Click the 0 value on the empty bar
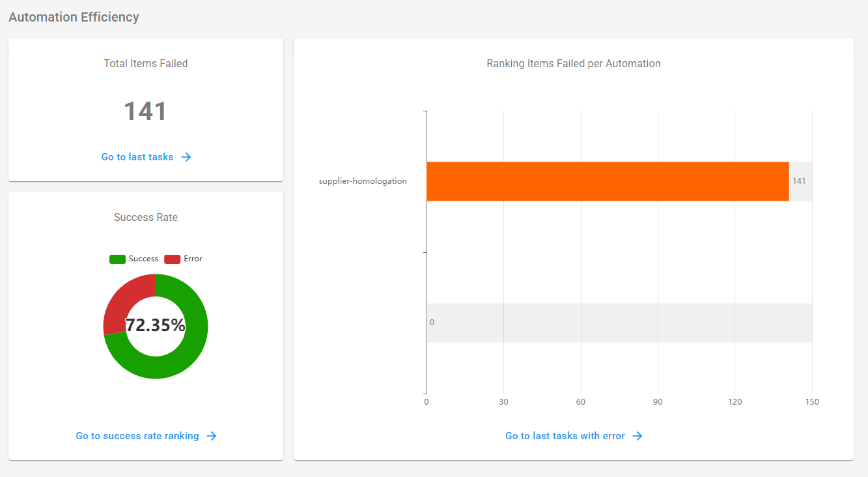 (432, 323)
